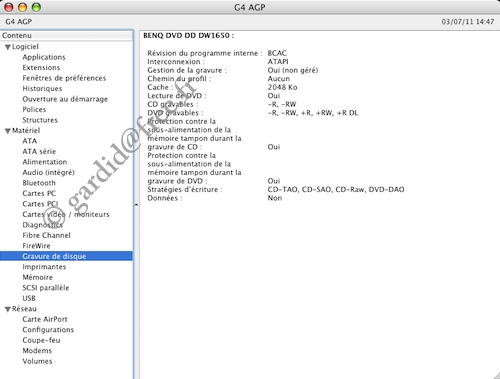Select Extensions in the sidebar
500x379 pixels.
coord(41,67)
